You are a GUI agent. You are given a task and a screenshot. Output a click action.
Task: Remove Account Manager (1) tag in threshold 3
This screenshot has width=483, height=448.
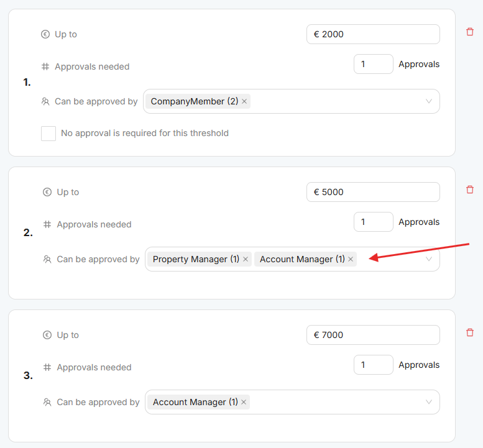tap(244, 402)
